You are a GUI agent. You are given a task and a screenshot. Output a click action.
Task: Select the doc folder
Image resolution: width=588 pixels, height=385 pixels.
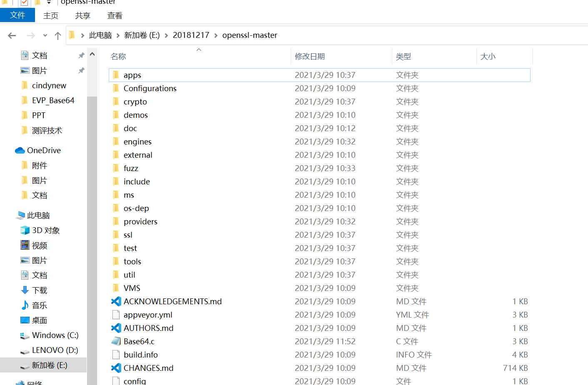[x=130, y=128]
